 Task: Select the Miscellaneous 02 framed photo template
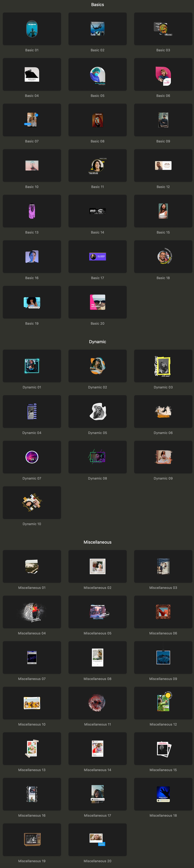pos(97,566)
